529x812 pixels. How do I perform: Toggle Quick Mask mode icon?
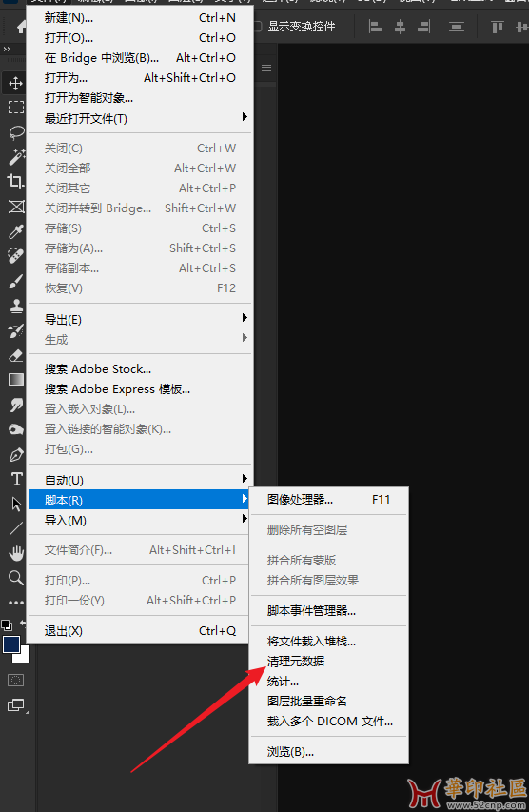tap(15, 680)
